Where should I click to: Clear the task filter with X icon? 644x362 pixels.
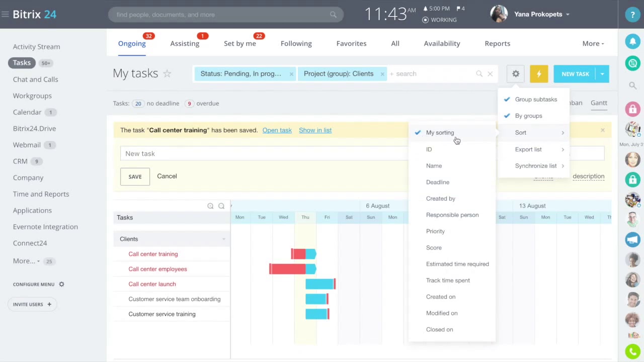490,74
